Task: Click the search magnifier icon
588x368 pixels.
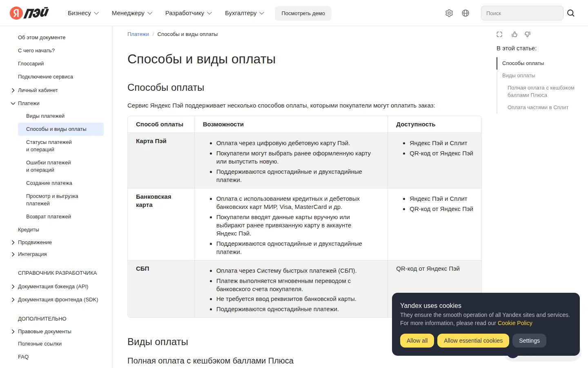Action: click(x=571, y=13)
